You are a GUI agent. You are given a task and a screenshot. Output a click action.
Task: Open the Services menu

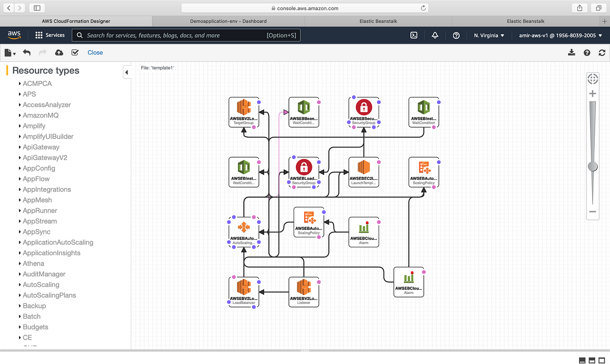click(x=50, y=35)
